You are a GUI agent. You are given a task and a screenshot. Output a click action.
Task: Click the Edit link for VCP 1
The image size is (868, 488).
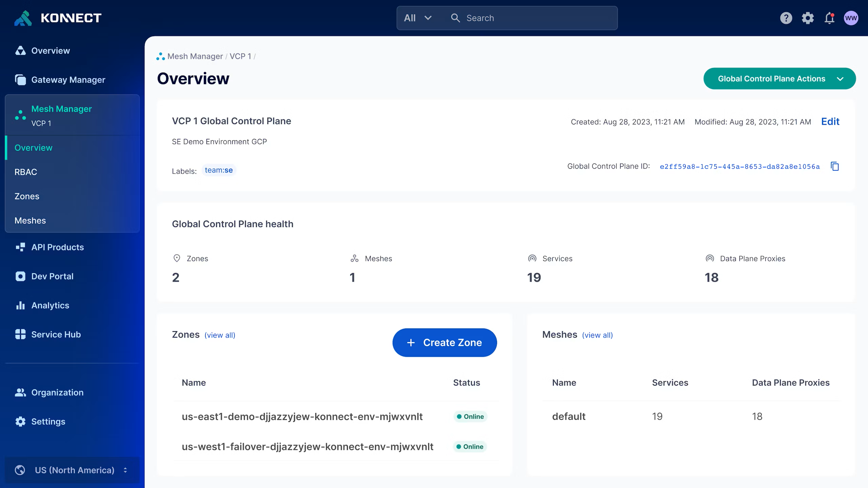[x=830, y=121]
